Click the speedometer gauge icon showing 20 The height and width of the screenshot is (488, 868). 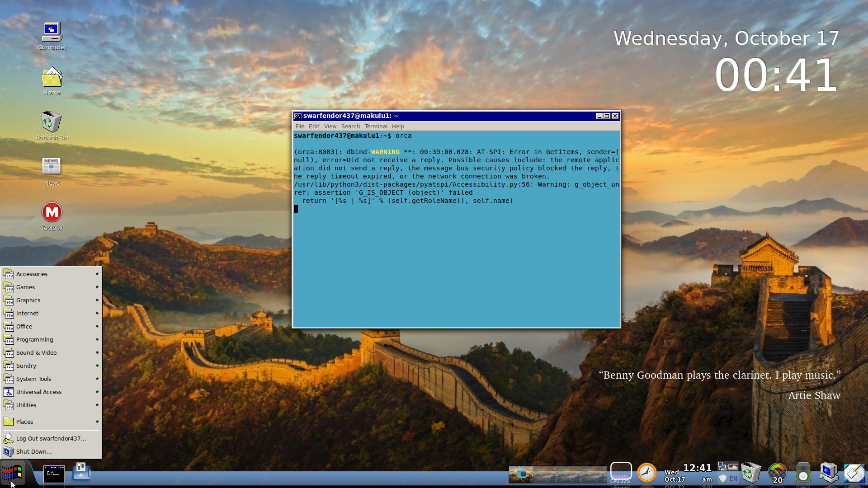click(x=777, y=473)
